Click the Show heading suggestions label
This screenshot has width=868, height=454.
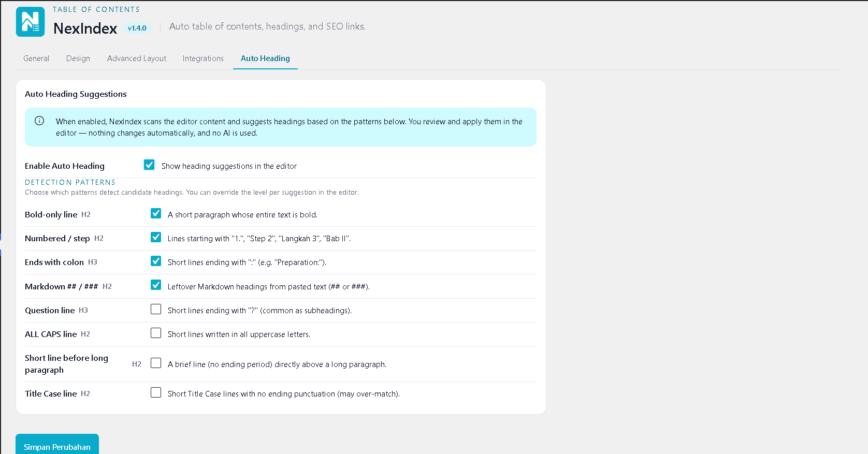point(229,166)
